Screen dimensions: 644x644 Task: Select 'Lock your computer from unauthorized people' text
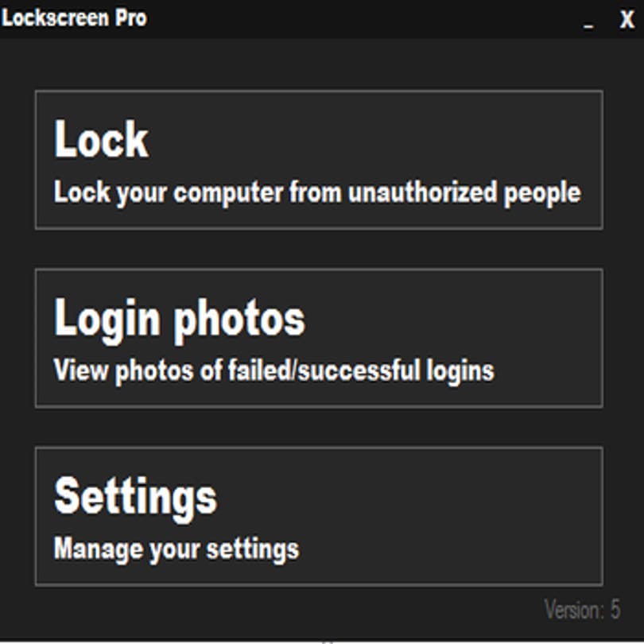[317, 192]
